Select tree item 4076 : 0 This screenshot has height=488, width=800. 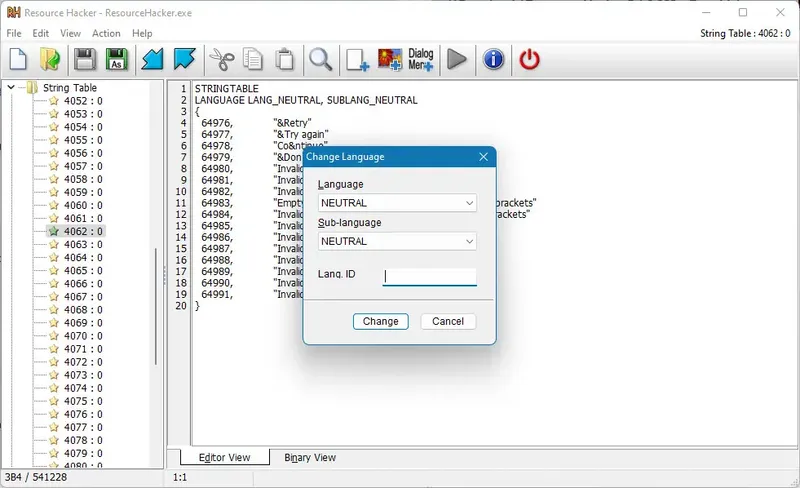(83, 414)
